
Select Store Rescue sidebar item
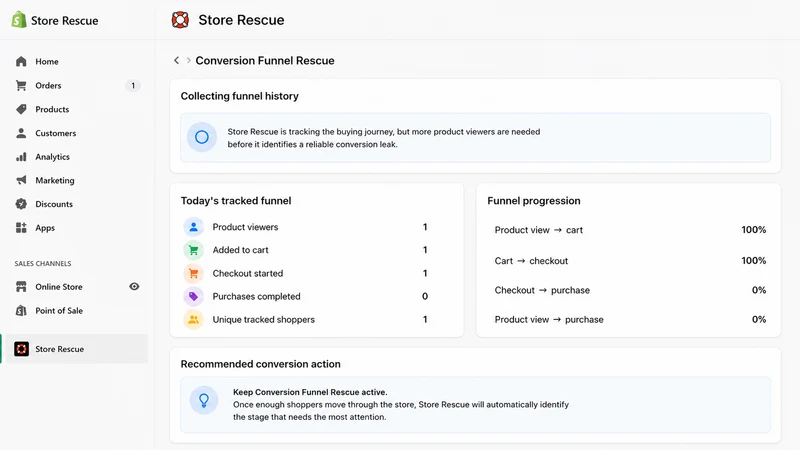[x=74, y=349]
